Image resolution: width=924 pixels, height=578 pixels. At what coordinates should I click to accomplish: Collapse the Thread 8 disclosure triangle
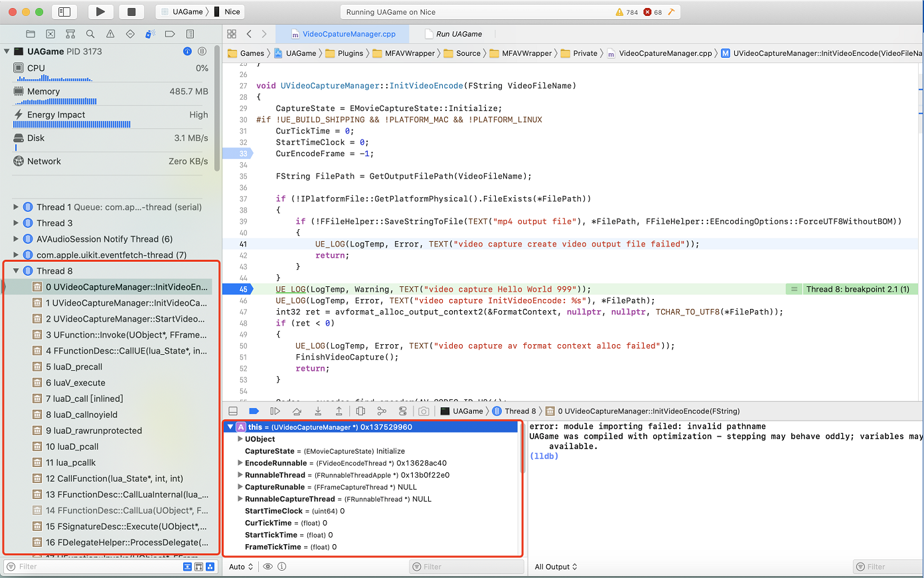[x=16, y=271]
